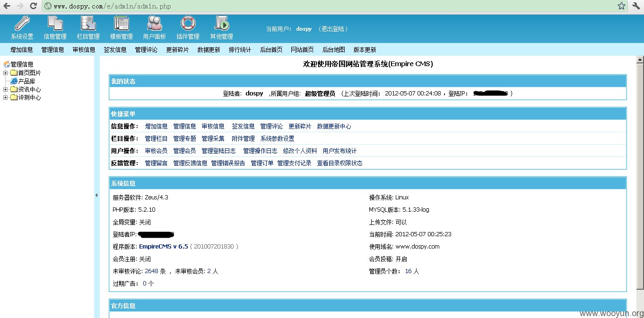The width and height of the screenshot is (644, 318).
Task: Click 管理登陆日志 quick link
Action: point(219,151)
